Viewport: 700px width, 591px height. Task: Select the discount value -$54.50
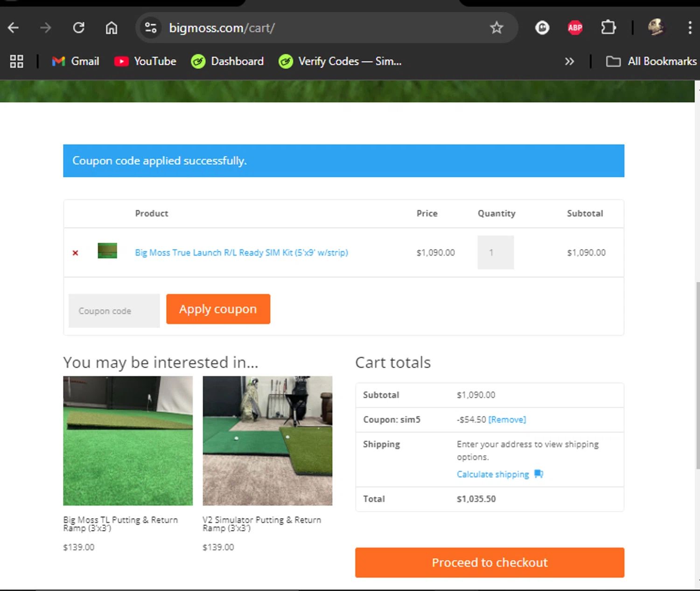(x=471, y=420)
